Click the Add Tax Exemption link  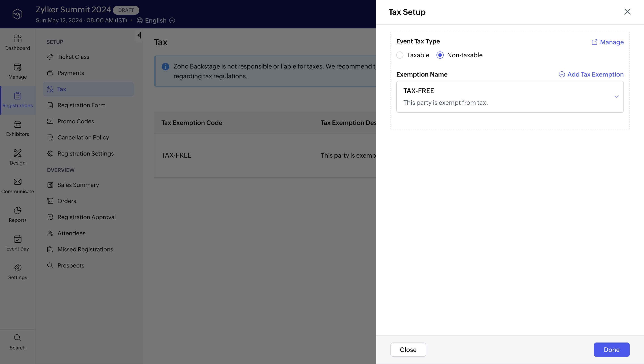[x=591, y=74]
